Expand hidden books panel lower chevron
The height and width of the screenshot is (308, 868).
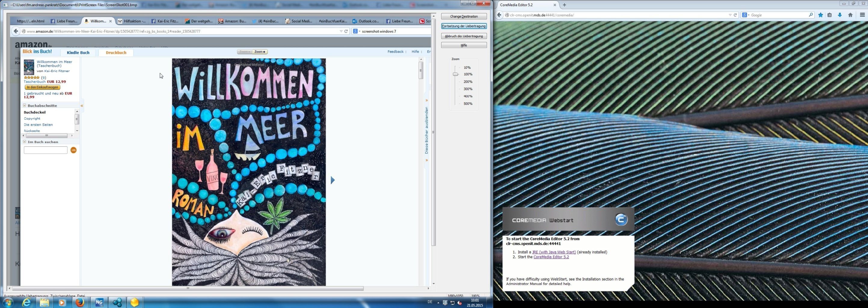click(427, 160)
